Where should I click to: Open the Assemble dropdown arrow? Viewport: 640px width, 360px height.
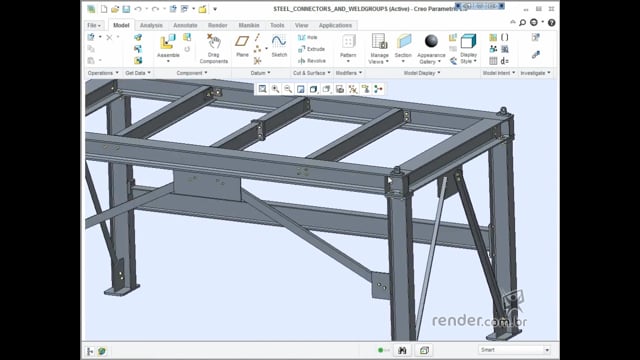[168, 61]
